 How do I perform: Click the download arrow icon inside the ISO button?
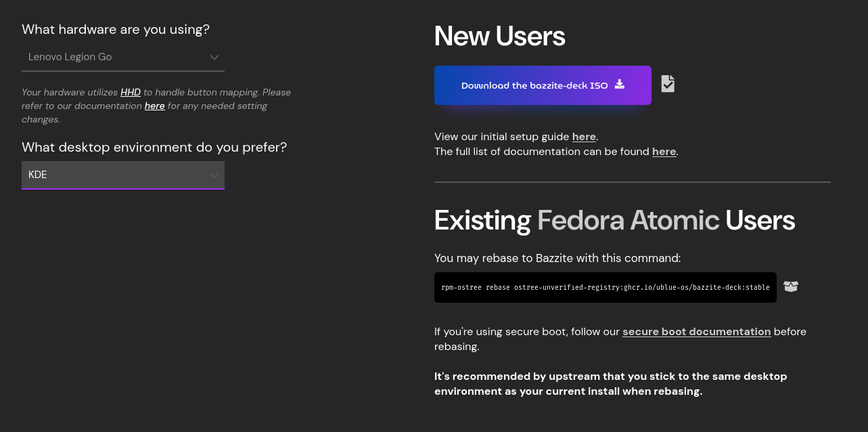(620, 85)
